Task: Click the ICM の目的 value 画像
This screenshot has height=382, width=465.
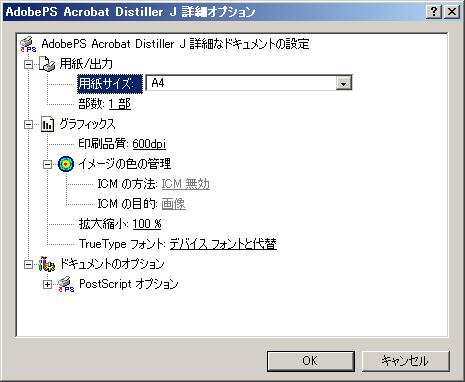Action: pos(173,204)
